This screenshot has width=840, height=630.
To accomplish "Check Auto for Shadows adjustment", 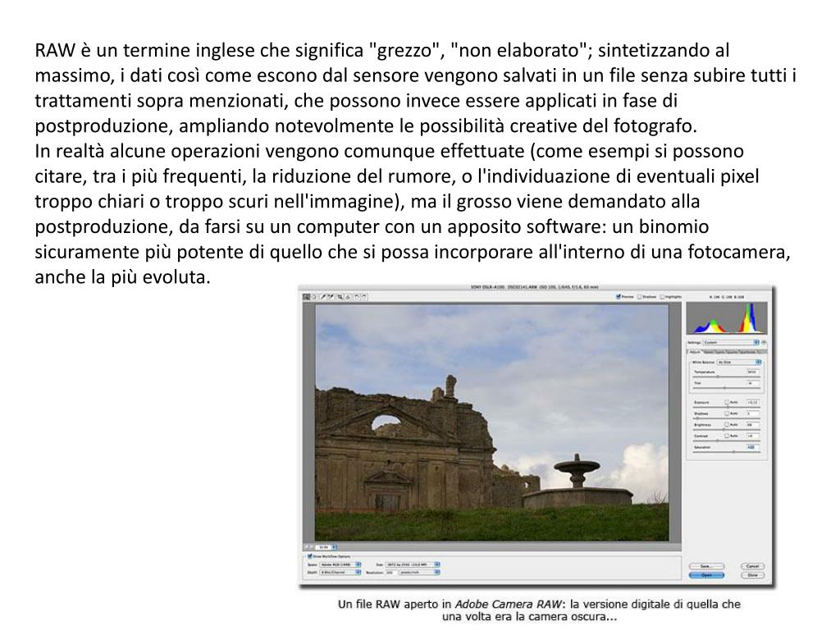I will 727,413.
